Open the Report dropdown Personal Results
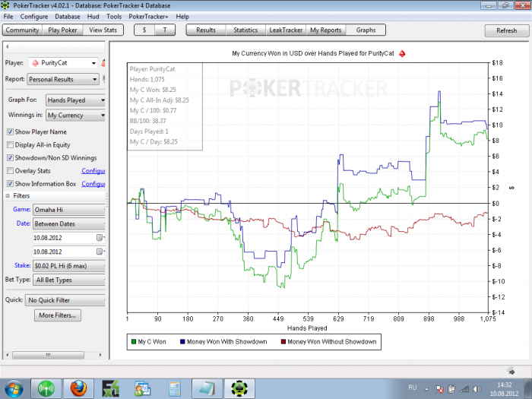This screenshot has height=399, width=532. pyautogui.click(x=63, y=79)
